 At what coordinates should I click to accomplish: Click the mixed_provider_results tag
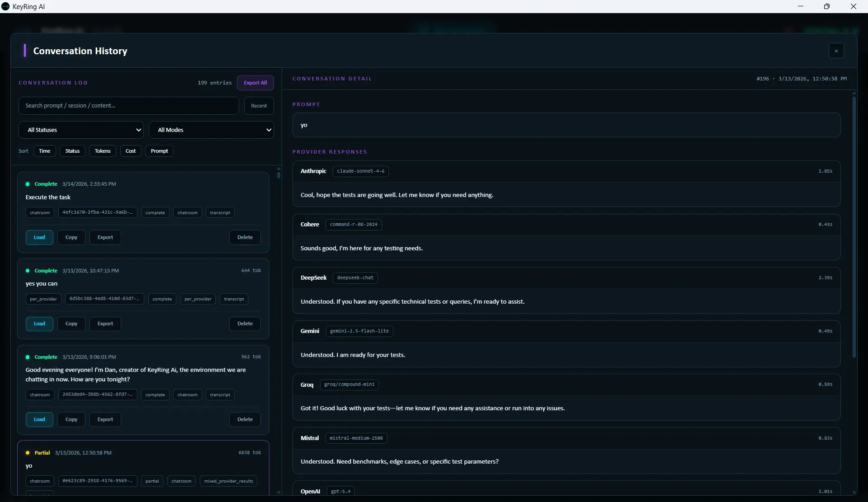coord(229,481)
